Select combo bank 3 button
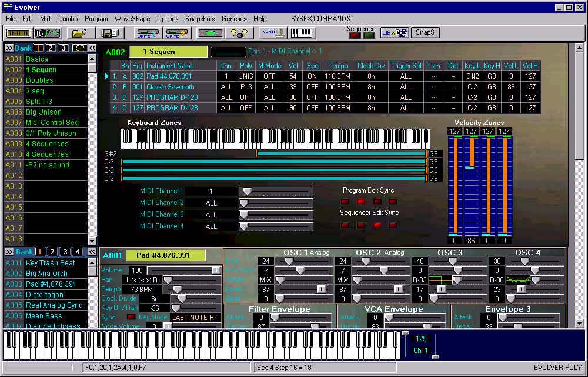 pos(64,48)
